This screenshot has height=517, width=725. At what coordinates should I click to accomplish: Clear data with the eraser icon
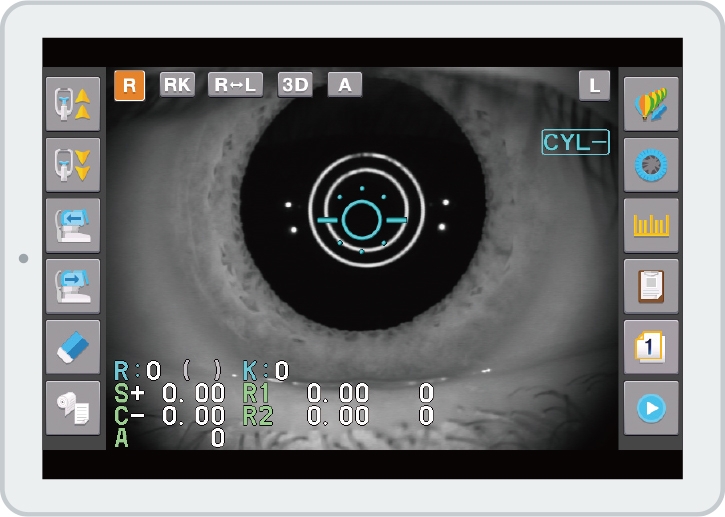point(73,347)
